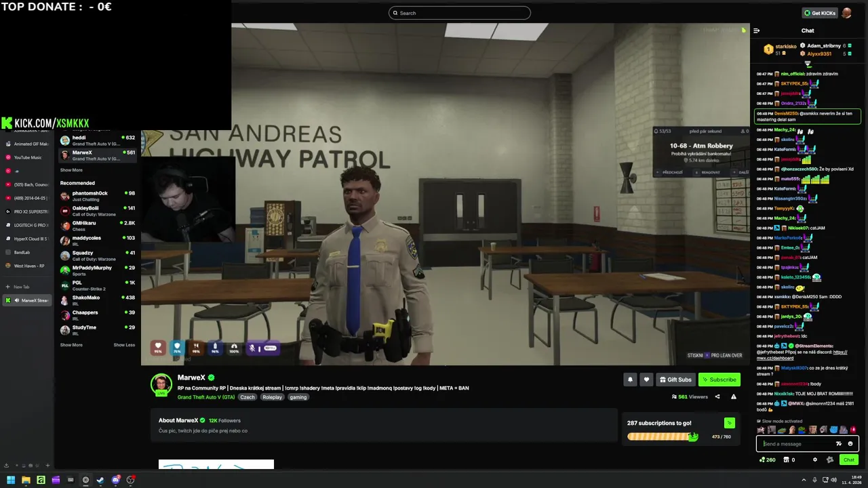Screen dimensions: 868x488
Task: Open the channel points balance showing 260
Action: (x=768, y=460)
